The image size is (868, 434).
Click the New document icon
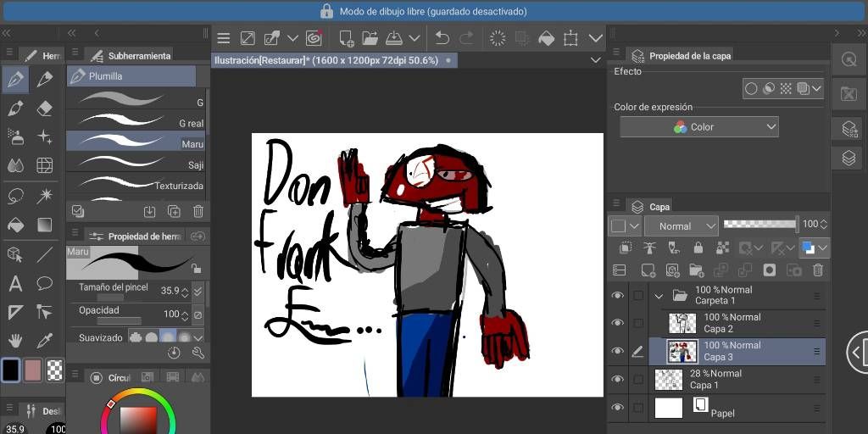click(x=347, y=38)
